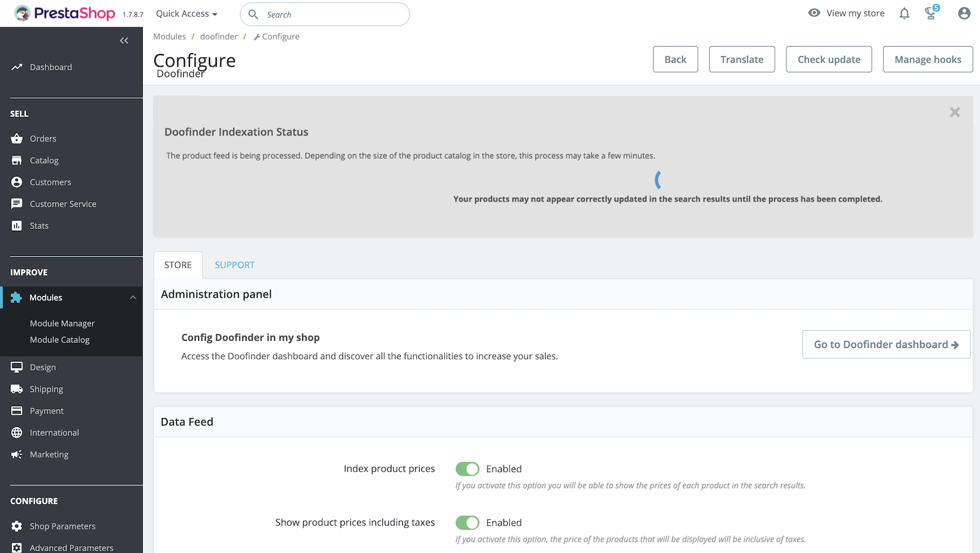Open Module Catalog submenu item
This screenshot has height=553, width=980.
click(60, 340)
